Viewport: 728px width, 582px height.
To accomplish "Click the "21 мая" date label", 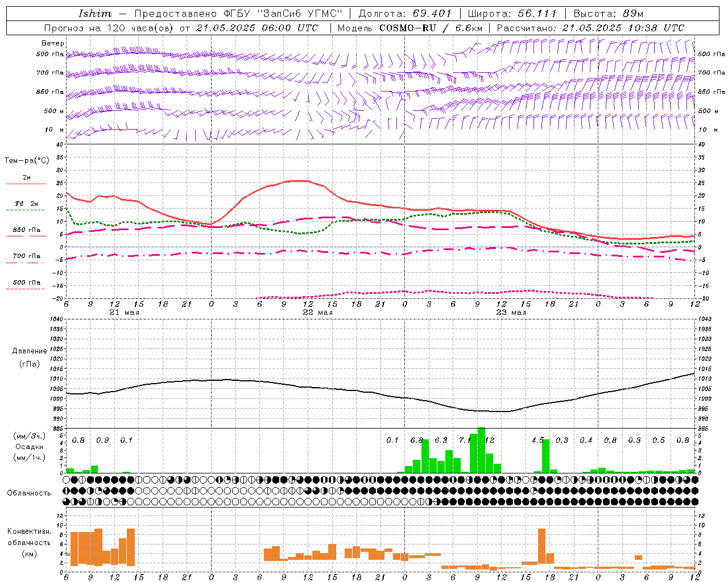I will tap(125, 313).
